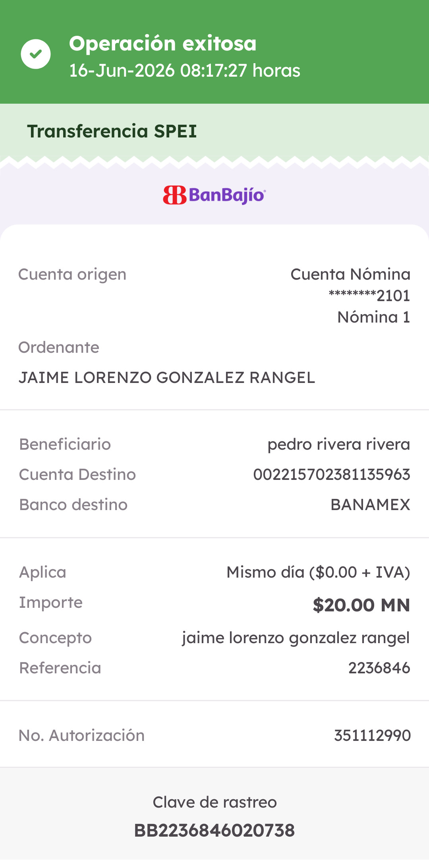This screenshot has height=868, width=429.
Task: Tap the No. Autorización label
Action: 81,736
